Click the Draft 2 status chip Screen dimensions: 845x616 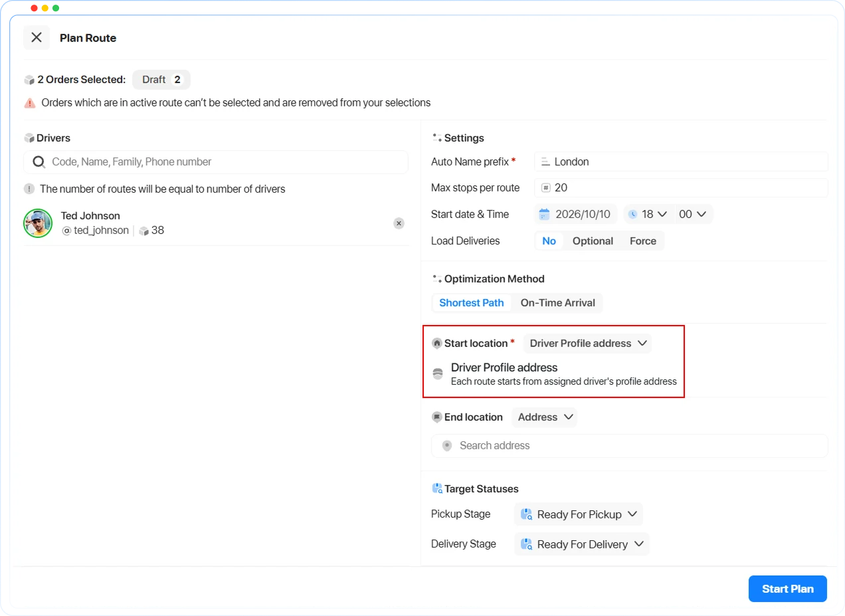pos(161,80)
